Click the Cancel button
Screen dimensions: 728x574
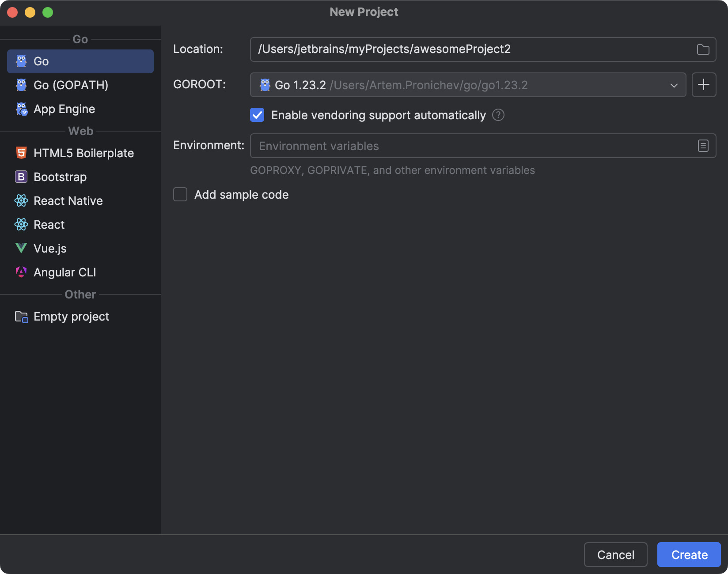[x=615, y=555]
